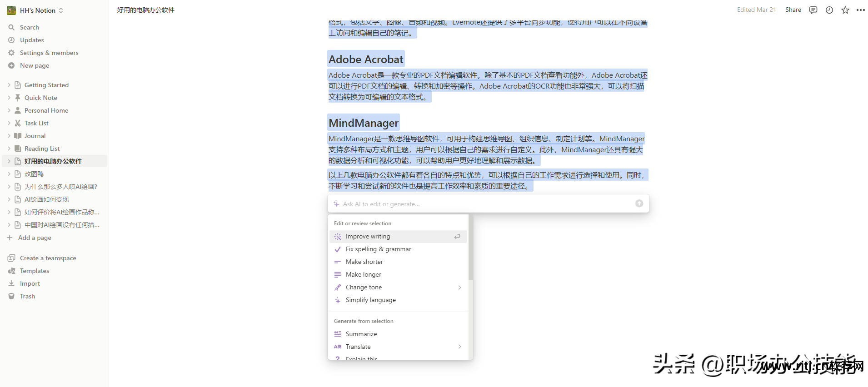The image size is (868, 387).
Task: Choose Improve writing from AI menu
Action: 398,236
